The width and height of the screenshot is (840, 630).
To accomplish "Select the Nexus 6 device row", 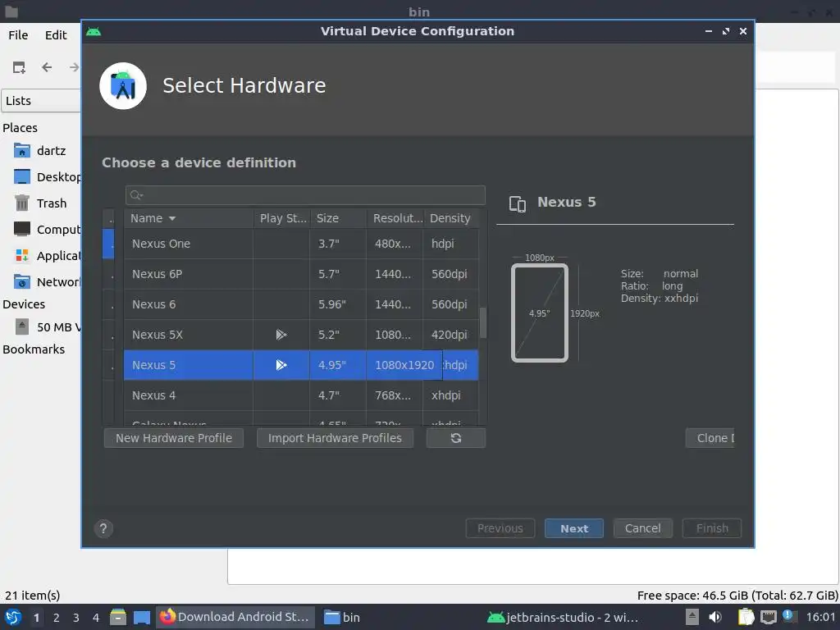I will point(301,304).
